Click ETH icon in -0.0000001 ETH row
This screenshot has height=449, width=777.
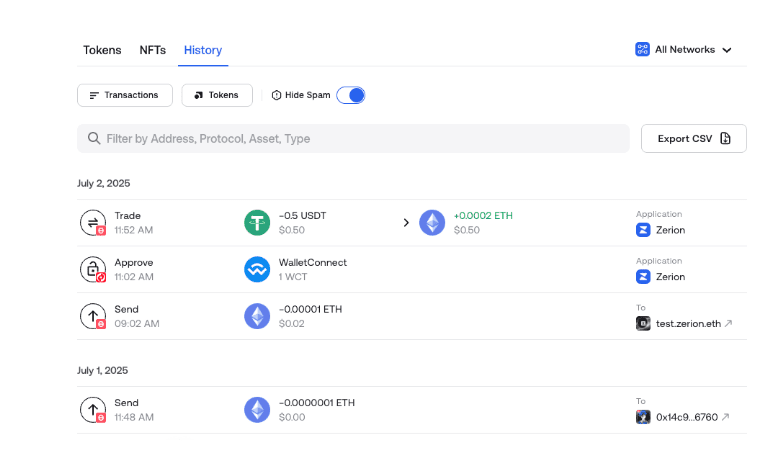click(x=257, y=410)
